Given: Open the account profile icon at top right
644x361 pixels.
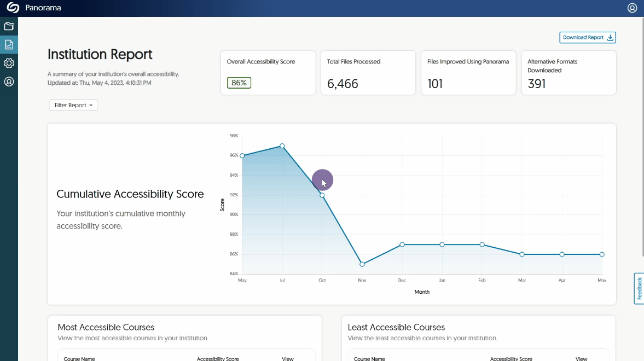Looking at the screenshot, I should 632,8.
